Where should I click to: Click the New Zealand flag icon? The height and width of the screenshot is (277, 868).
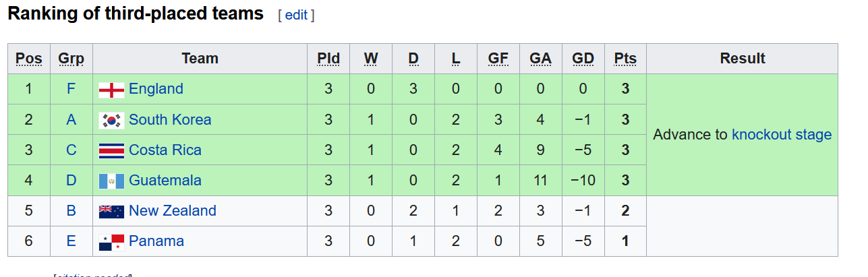pyautogui.click(x=111, y=211)
